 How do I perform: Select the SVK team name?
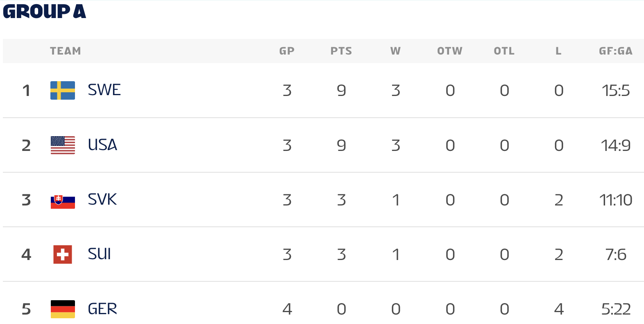[x=102, y=200]
